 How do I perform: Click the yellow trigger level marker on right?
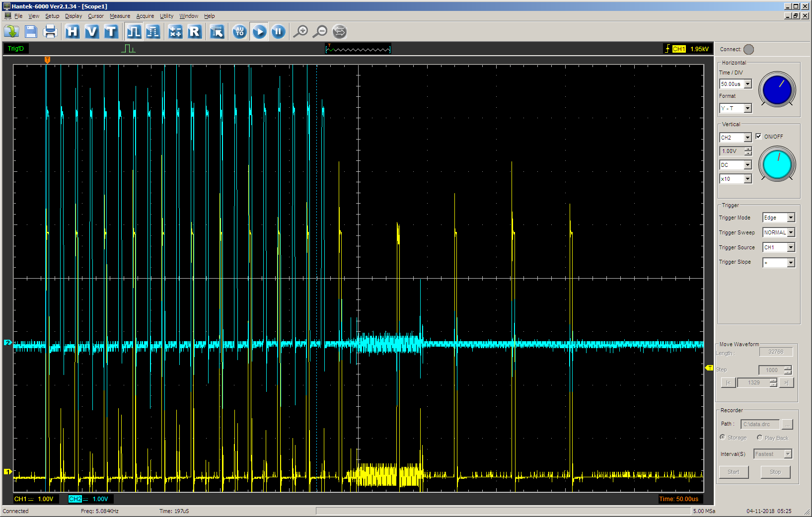point(709,368)
